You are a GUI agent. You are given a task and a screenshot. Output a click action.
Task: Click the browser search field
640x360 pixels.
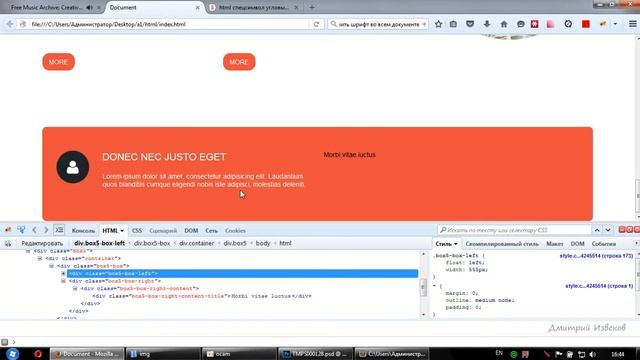coord(379,24)
